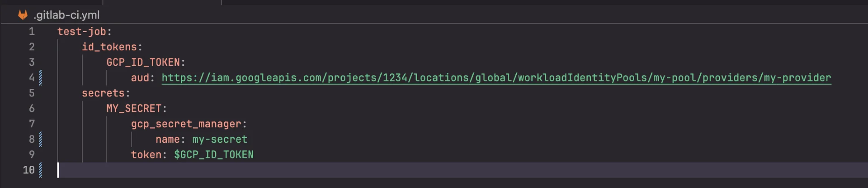Image resolution: width=868 pixels, height=188 pixels.
Task: Click the change marker beside line 10
Action: 41,170
